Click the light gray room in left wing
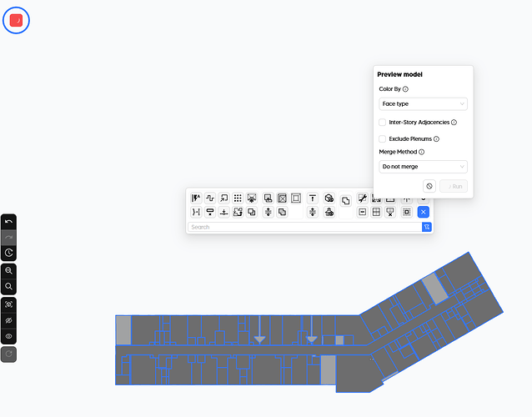 (123, 330)
